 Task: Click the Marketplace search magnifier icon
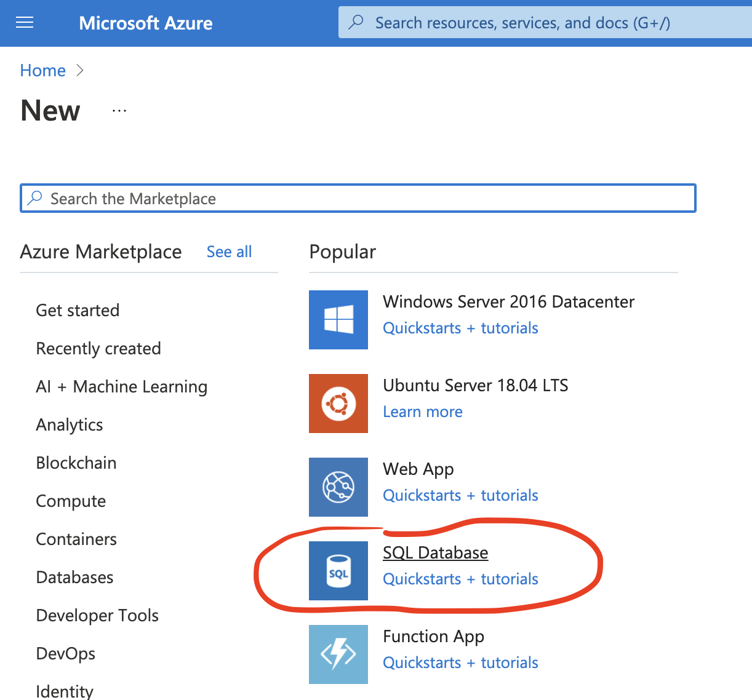coord(34,198)
